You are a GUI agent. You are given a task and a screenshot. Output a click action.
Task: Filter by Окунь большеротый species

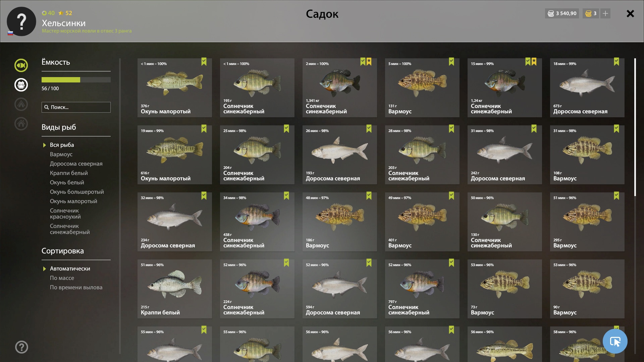point(77,192)
